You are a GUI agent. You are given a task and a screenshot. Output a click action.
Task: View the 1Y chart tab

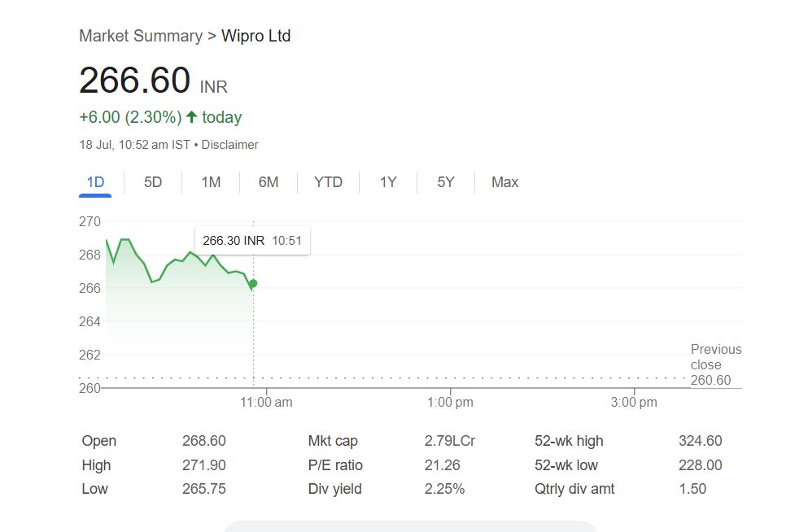[388, 182]
